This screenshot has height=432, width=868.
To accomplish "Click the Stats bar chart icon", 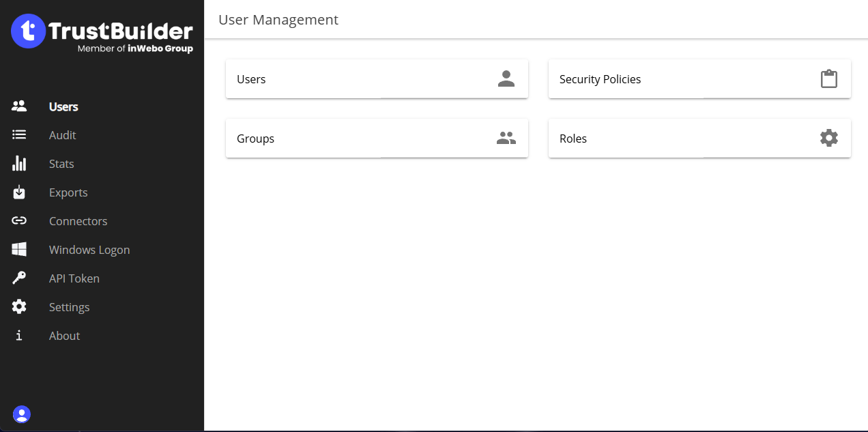I will coord(19,164).
